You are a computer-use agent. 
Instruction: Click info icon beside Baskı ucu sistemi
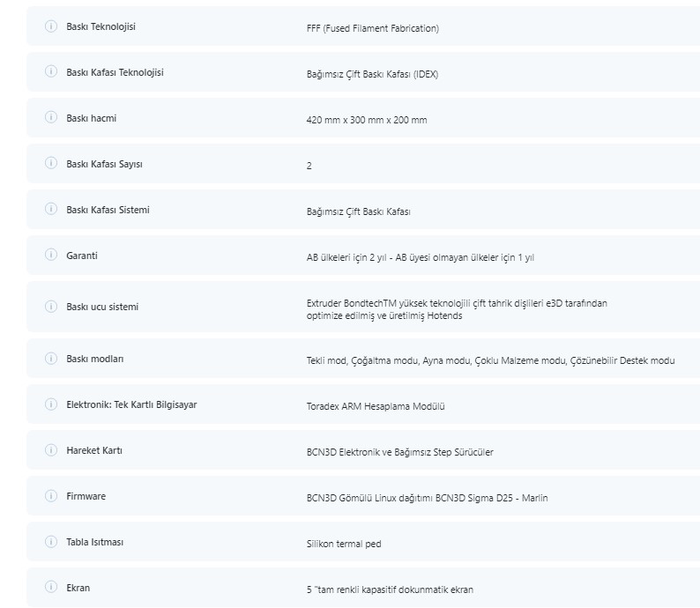point(50,307)
